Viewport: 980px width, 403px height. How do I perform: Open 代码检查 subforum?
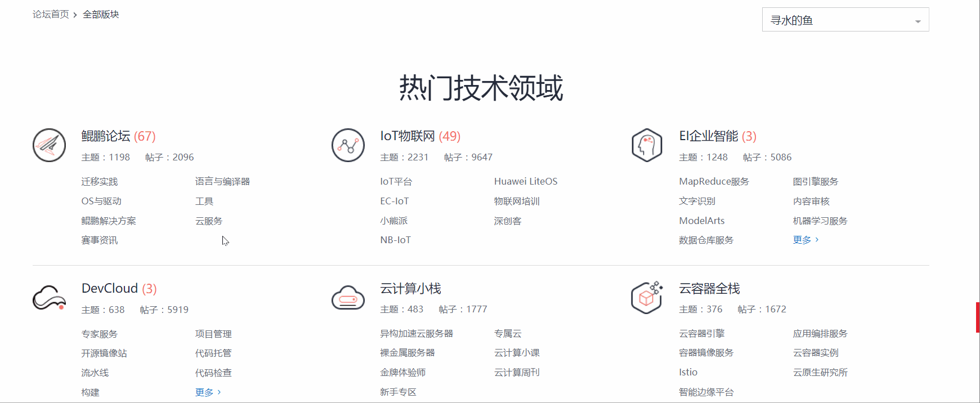tap(213, 373)
